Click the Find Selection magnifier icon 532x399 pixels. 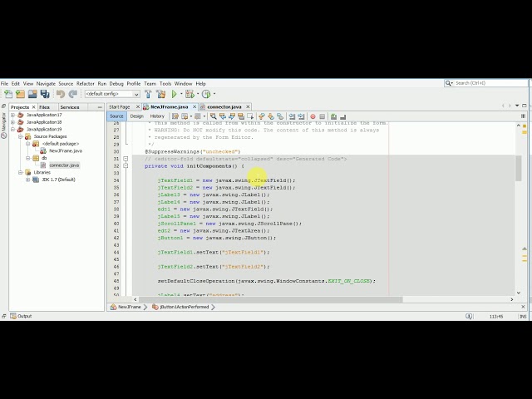click(213, 116)
